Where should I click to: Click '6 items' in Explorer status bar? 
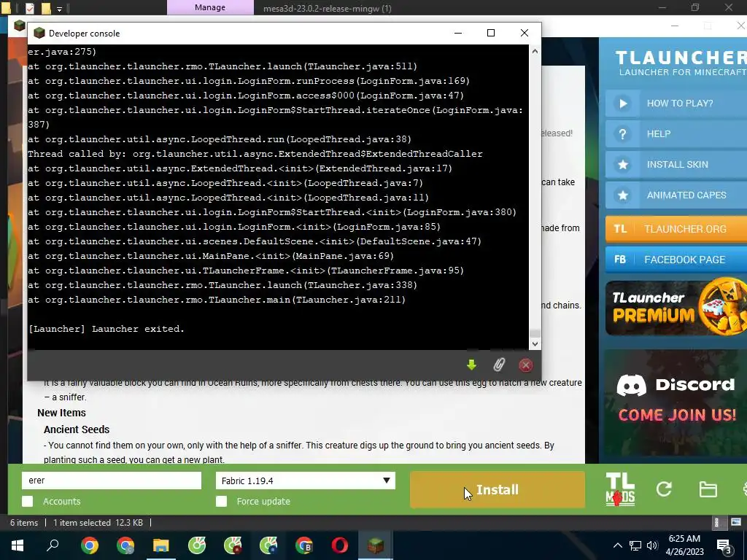(x=24, y=522)
